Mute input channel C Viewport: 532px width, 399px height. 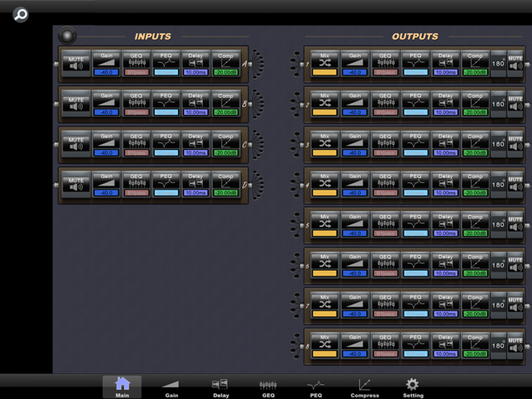tap(76, 144)
